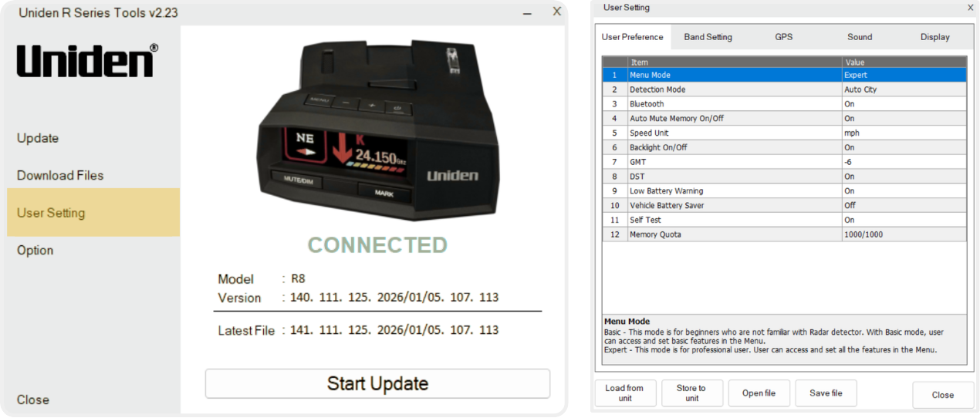Screen dimensions: 980x418
Task: Click Close in Uniden Tools sidebar
Action: [x=33, y=399]
